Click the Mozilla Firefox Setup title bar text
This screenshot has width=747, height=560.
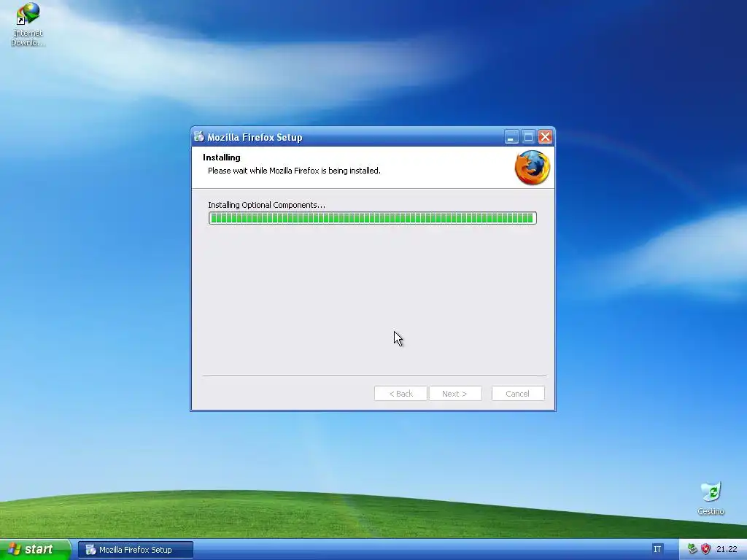click(x=255, y=137)
